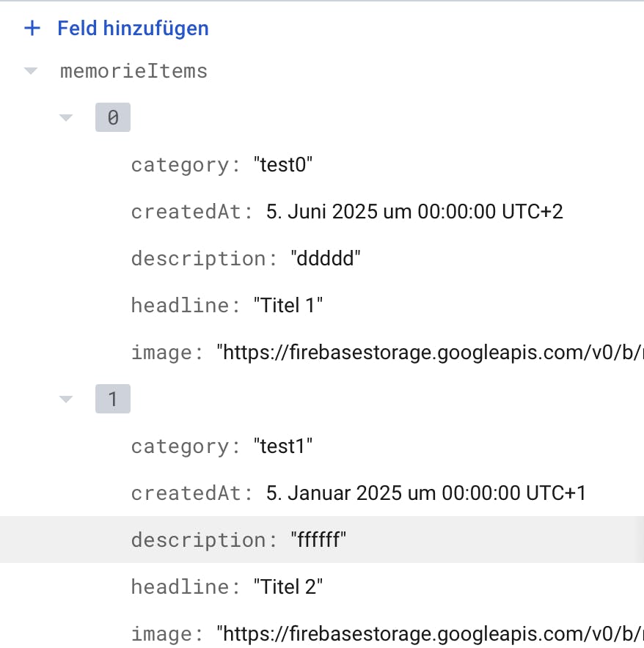The height and width of the screenshot is (648, 644).
Task: Click the second item's image URL
Action: pyautogui.click(x=429, y=634)
